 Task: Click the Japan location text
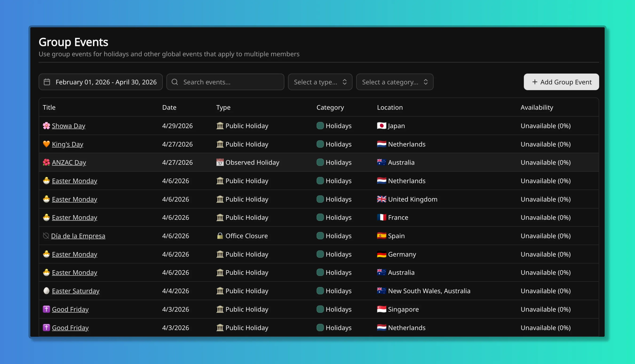point(396,126)
